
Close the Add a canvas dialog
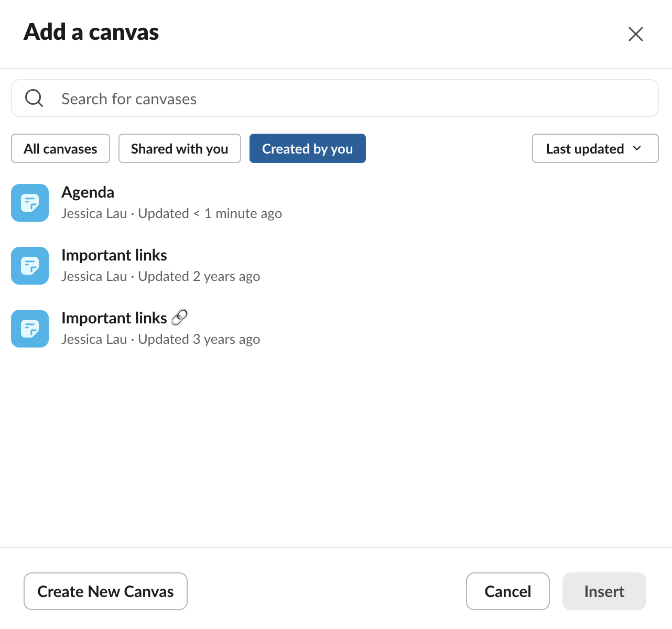click(636, 34)
